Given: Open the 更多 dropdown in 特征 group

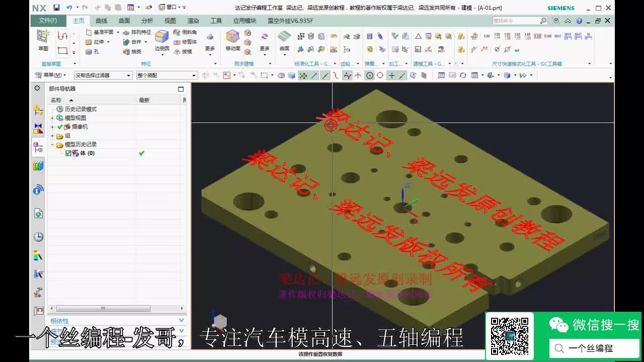Looking at the screenshot, I should [210, 44].
